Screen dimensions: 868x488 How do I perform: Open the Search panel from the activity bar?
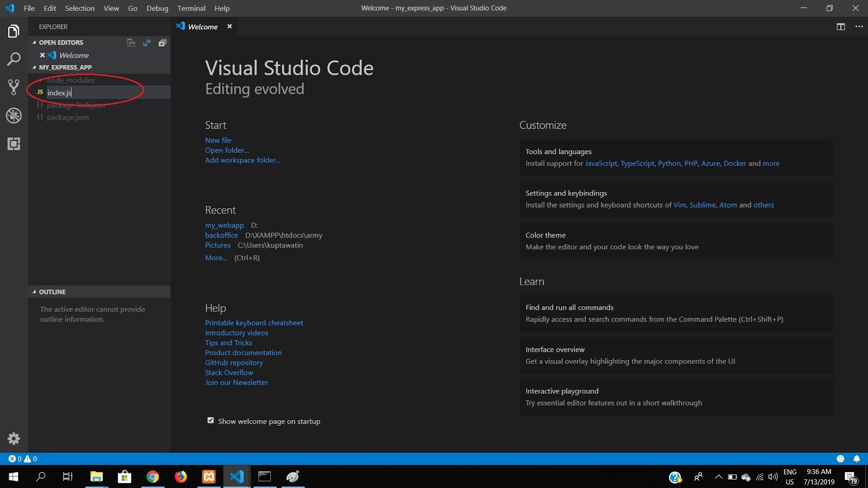point(13,60)
